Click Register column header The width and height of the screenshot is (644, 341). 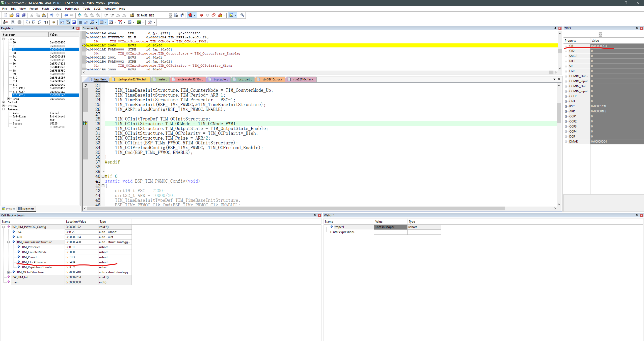pos(25,35)
